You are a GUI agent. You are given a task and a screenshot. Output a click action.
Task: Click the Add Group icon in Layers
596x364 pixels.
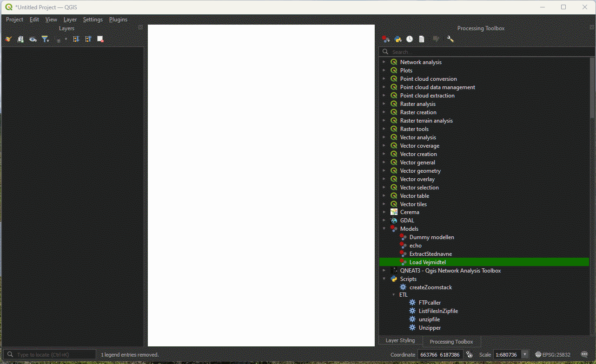tap(20, 39)
